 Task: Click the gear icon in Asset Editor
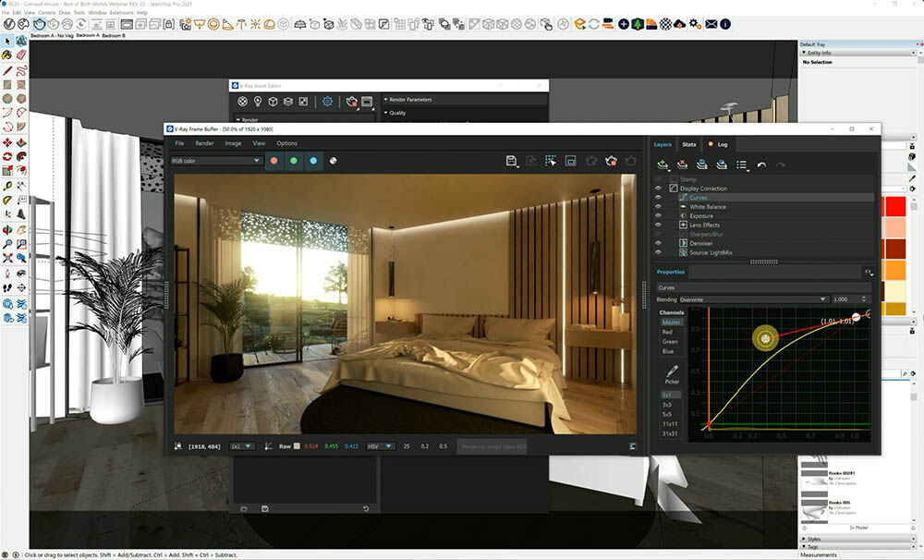(x=327, y=102)
